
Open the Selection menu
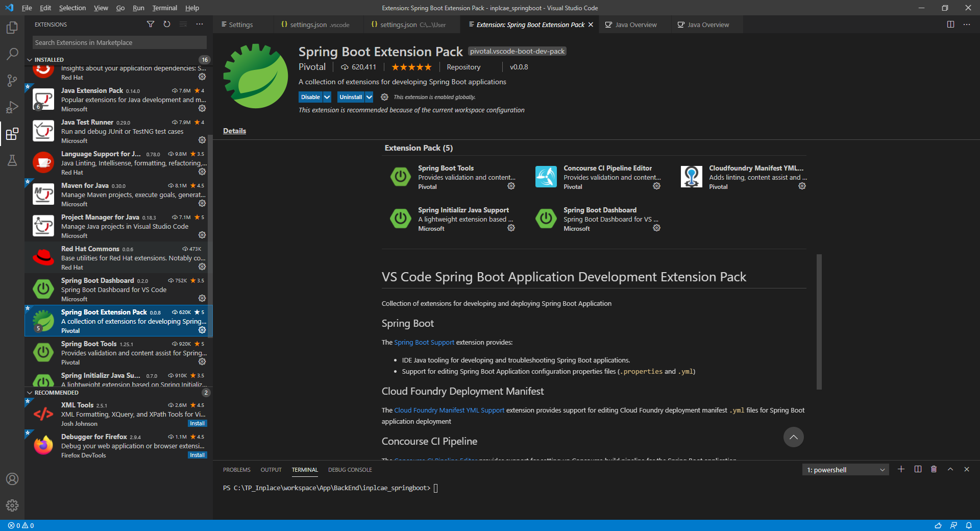[x=72, y=8]
